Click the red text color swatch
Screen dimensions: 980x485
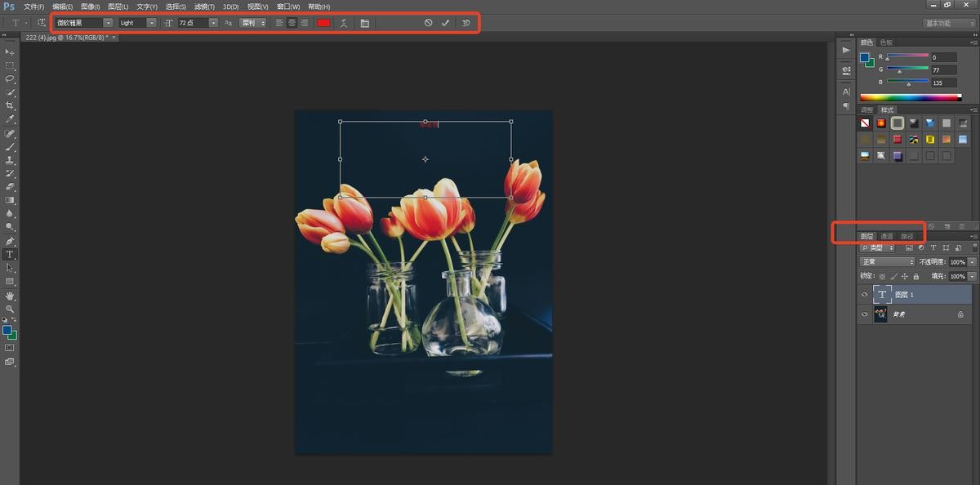tap(323, 23)
